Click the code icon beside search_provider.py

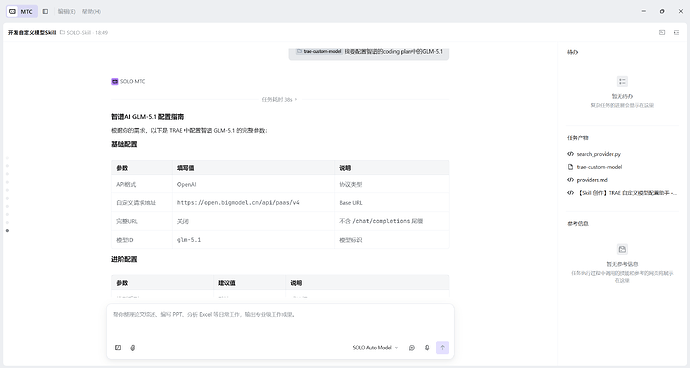coord(570,154)
